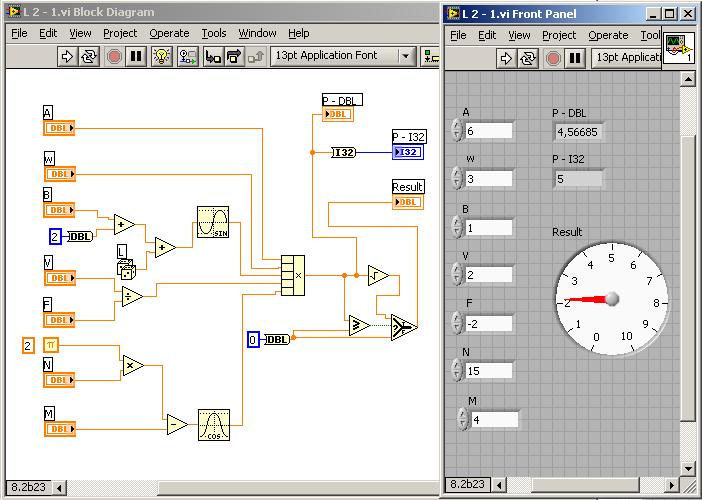Screen dimensions: 702x500
Task: Open Help menu in Block Diagram
Action: tap(299, 33)
